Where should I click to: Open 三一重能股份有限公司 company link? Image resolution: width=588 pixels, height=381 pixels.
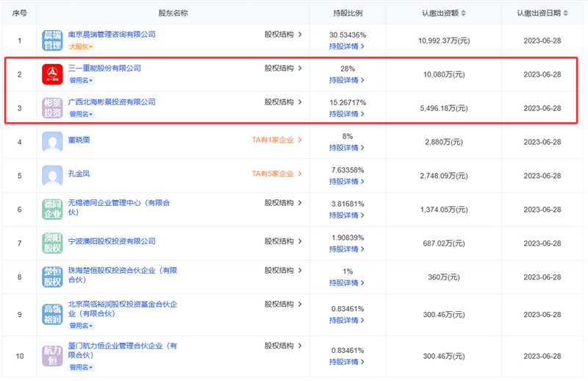tap(104, 68)
